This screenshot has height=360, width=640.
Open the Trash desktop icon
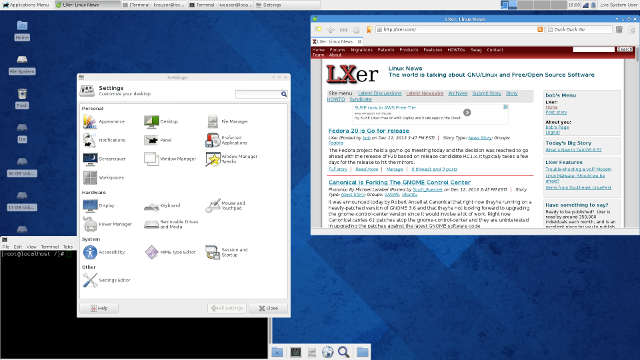[22, 98]
